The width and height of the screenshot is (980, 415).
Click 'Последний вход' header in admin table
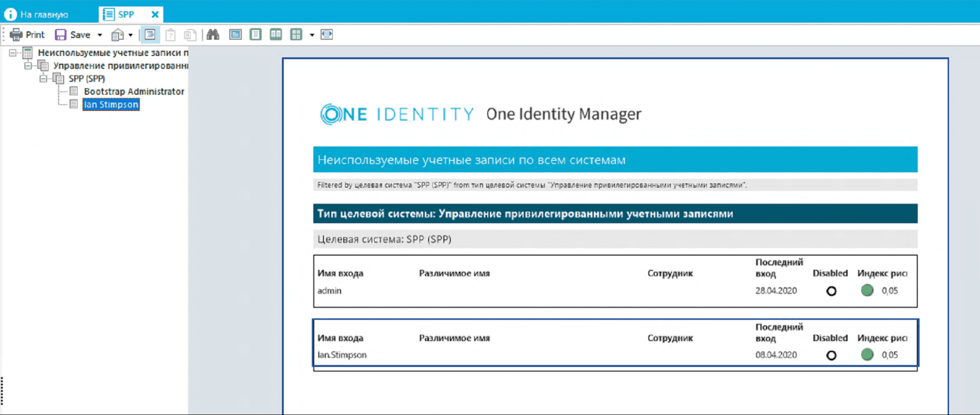(x=779, y=268)
